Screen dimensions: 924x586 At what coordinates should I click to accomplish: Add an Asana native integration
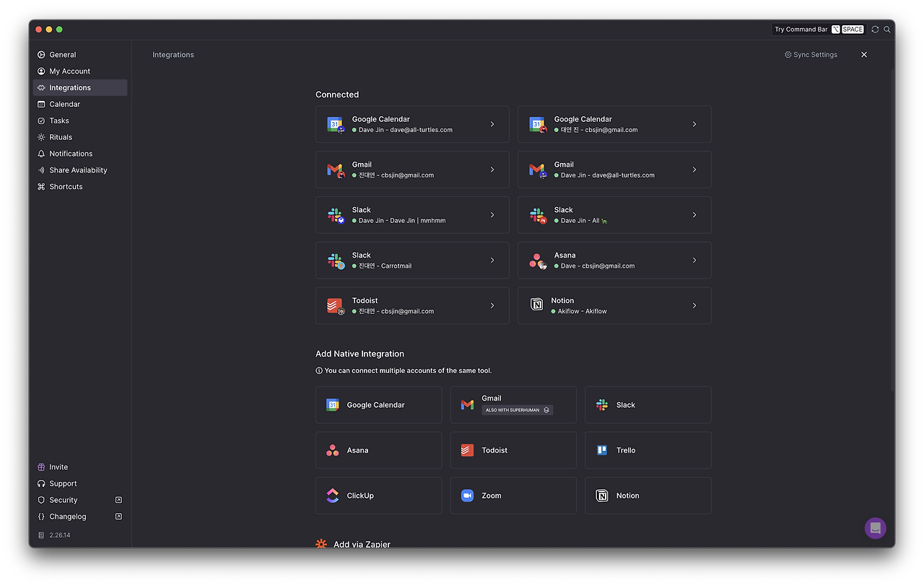(x=378, y=450)
